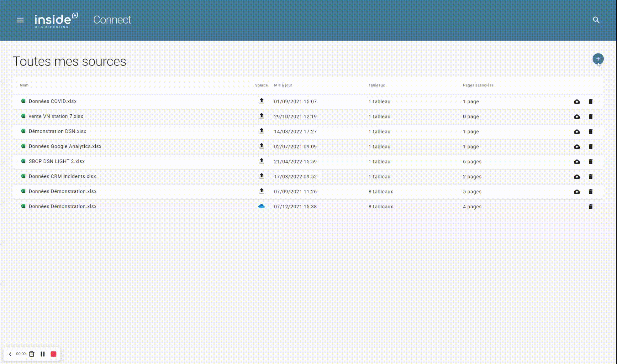The width and height of the screenshot is (617, 364).
Task: Click Excel file icon of Données CRM Incidents.xlsx
Action: (x=23, y=176)
